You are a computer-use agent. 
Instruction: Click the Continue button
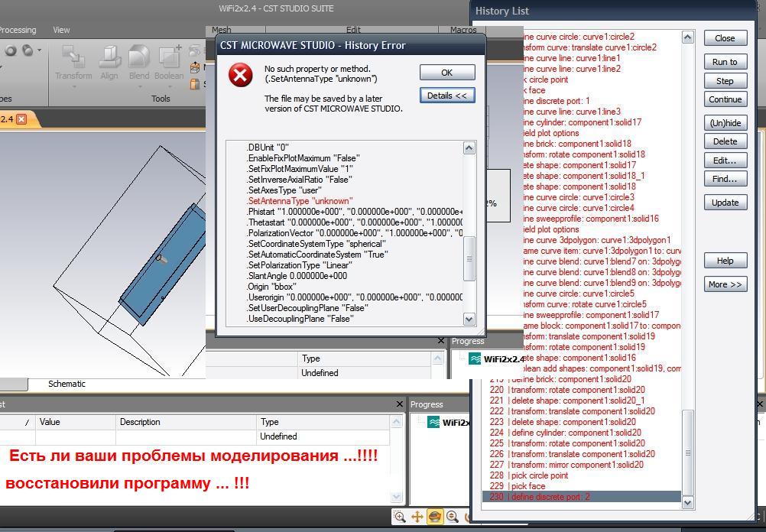point(725,99)
